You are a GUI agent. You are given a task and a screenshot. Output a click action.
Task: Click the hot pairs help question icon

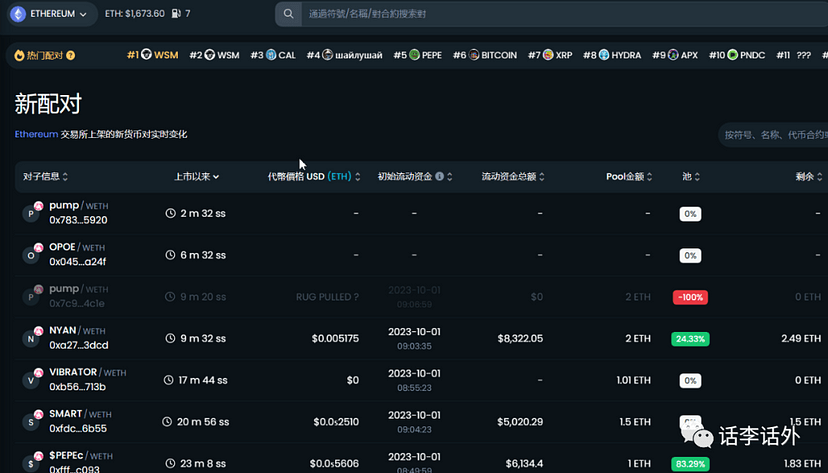point(70,55)
